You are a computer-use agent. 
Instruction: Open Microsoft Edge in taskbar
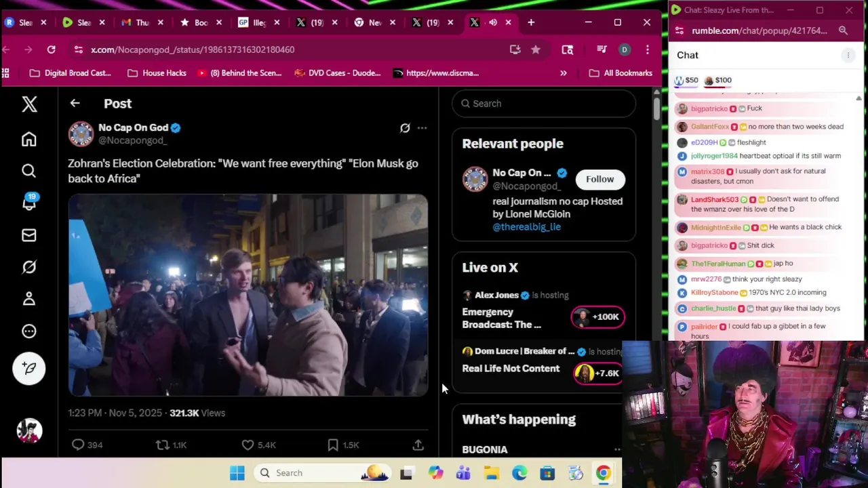[x=519, y=473]
